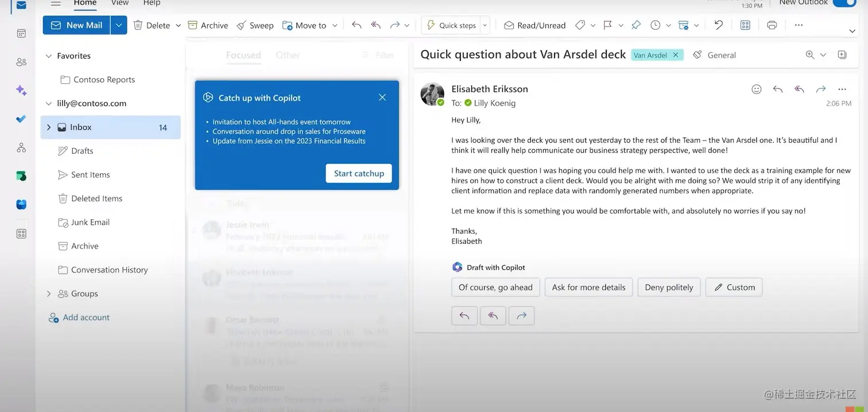Click Reply all icon in ribbon toolbar

click(x=376, y=25)
